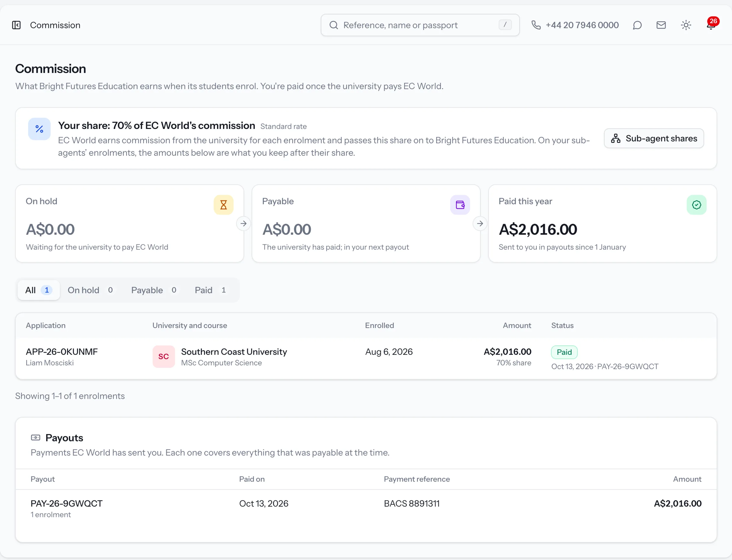Click payment reference BACS 8891311
This screenshot has height=560, width=732.
click(411, 503)
